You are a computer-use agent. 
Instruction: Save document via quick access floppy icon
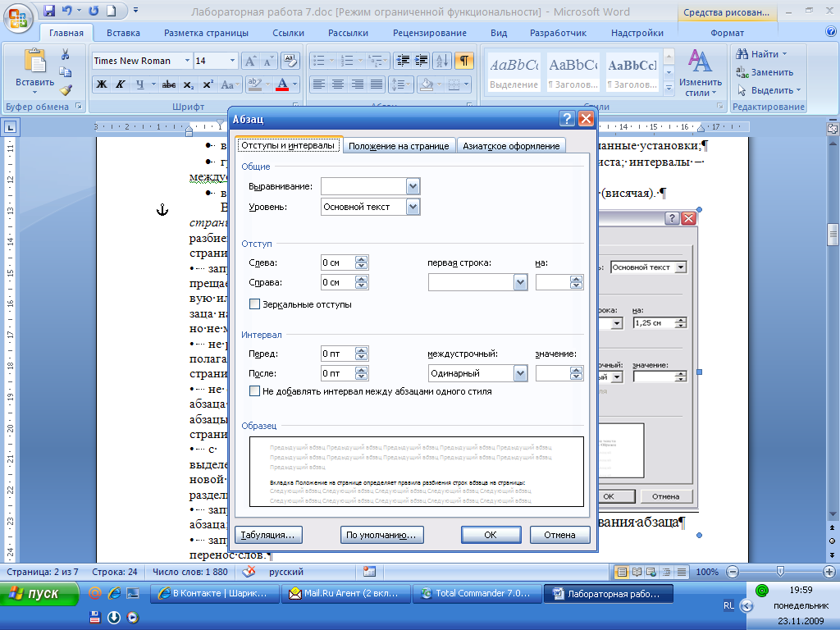[x=49, y=10]
